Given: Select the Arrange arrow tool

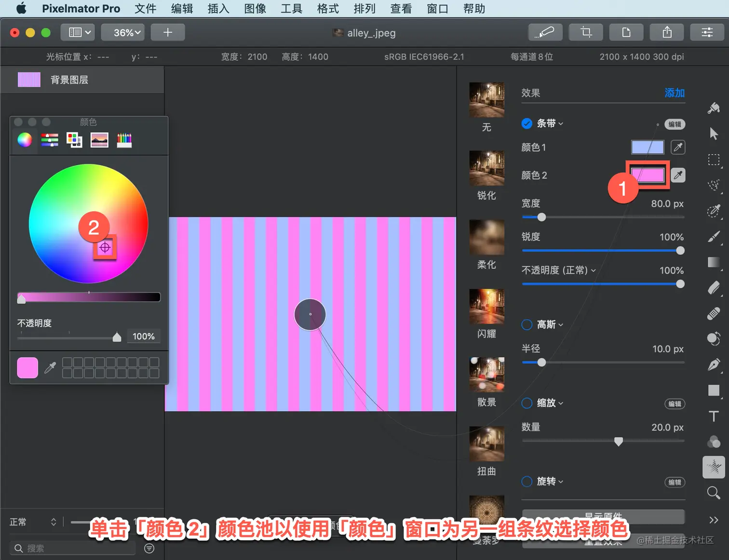Looking at the screenshot, I should click(x=714, y=133).
